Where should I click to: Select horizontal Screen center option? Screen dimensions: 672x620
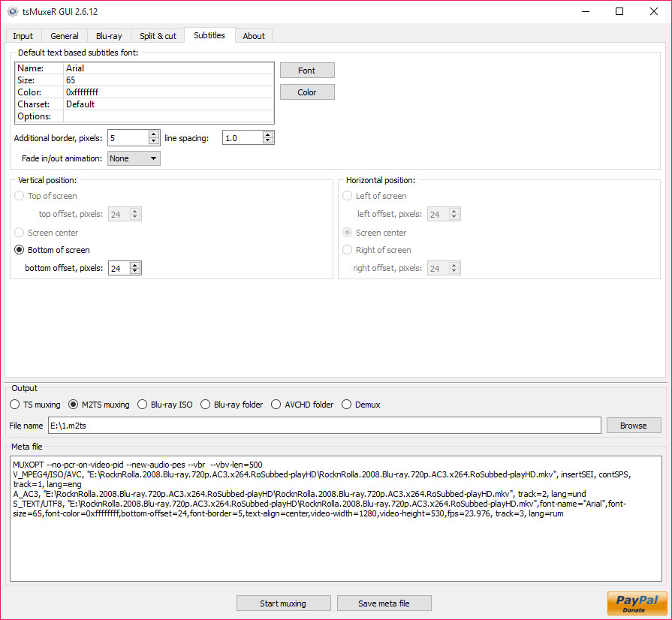coord(375,233)
